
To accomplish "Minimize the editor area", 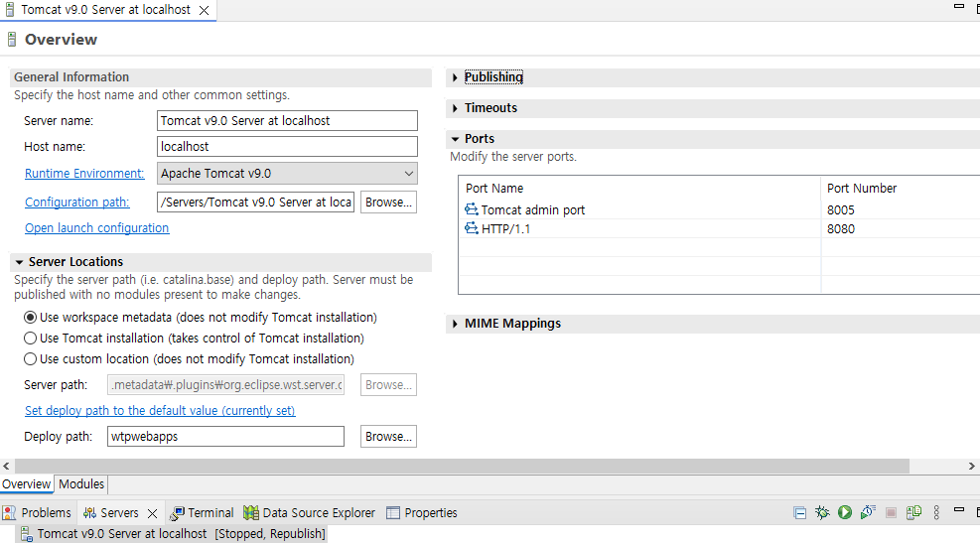I will point(959,6).
